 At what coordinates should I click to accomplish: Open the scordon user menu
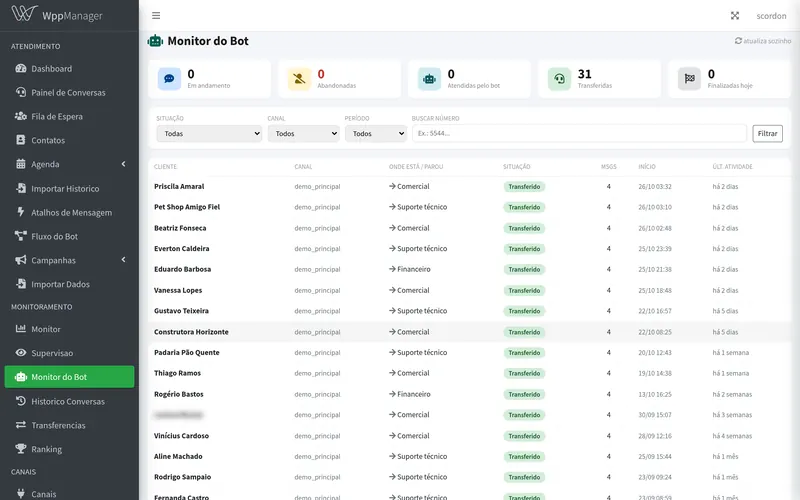[x=771, y=16]
